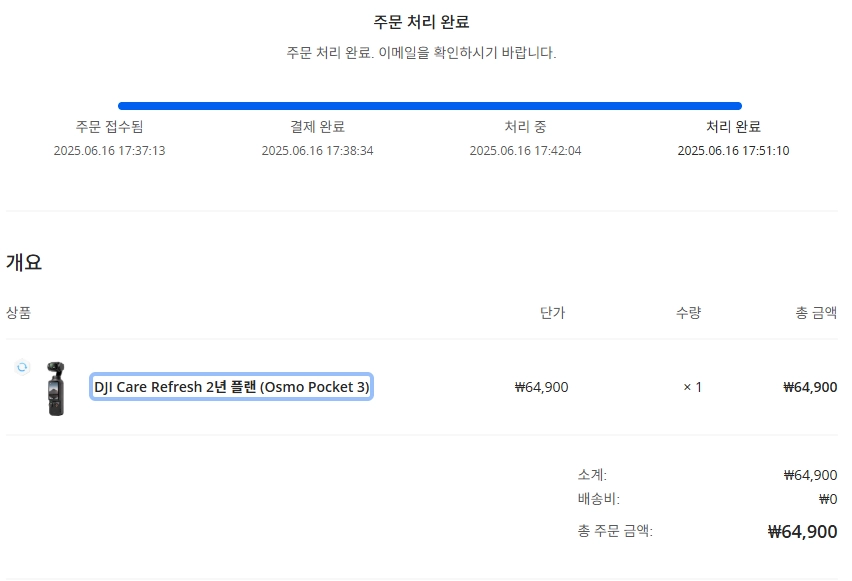Click the 주문 처리 완료 heading

[x=421, y=22]
